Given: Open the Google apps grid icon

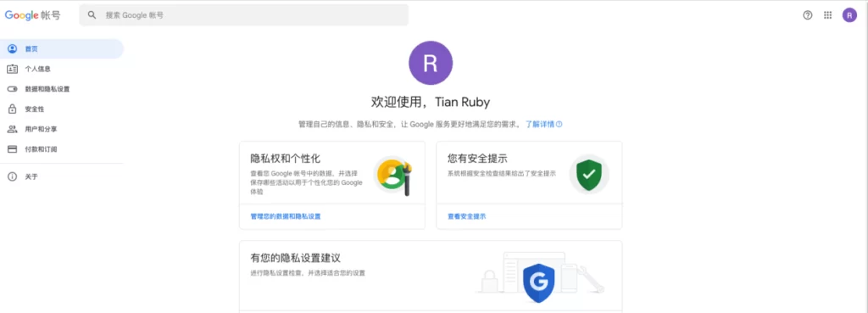Looking at the screenshot, I should pos(827,15).
